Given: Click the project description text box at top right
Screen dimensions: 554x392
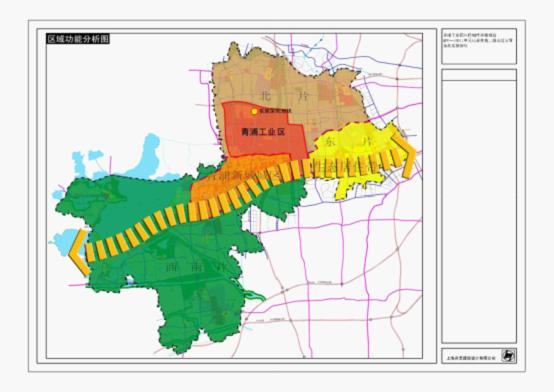Looking at the screenshot, I should coord(479,46).
